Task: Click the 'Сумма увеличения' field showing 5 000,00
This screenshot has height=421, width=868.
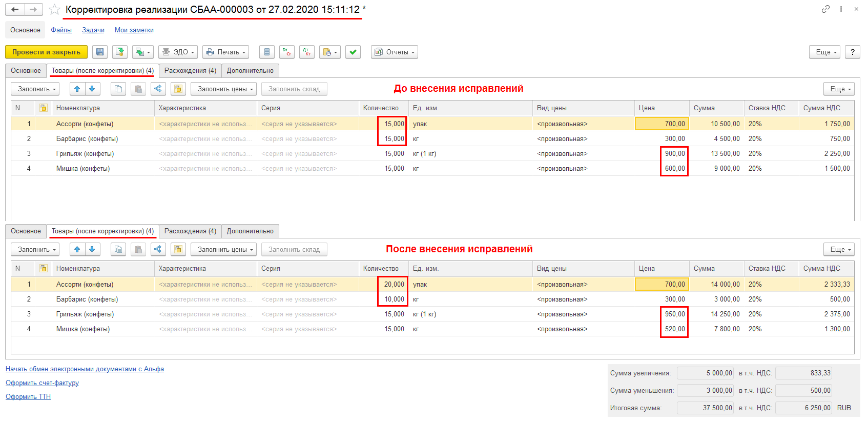Action: point(706,373)
